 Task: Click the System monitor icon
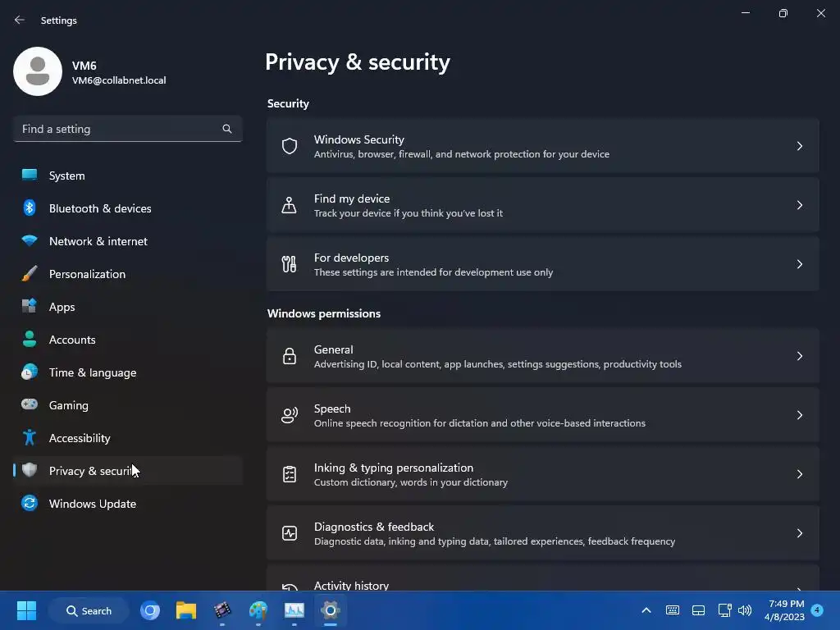[x=30, y=176]
